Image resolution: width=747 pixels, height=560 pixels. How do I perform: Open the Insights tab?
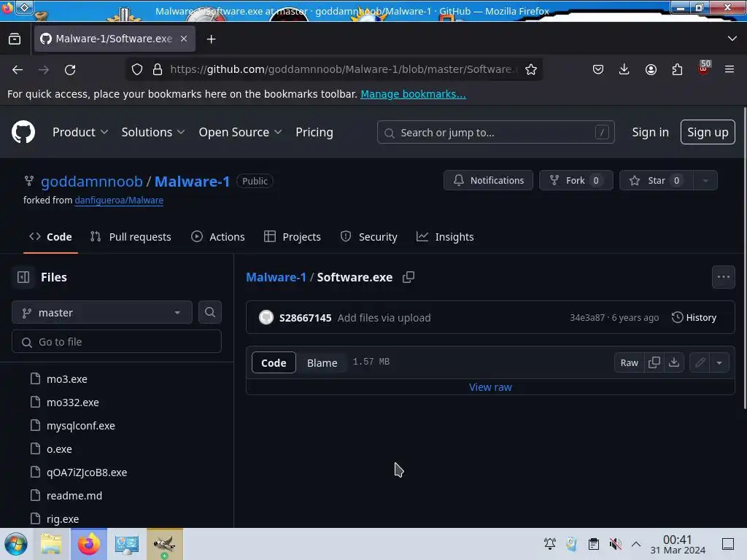point(445,237)
